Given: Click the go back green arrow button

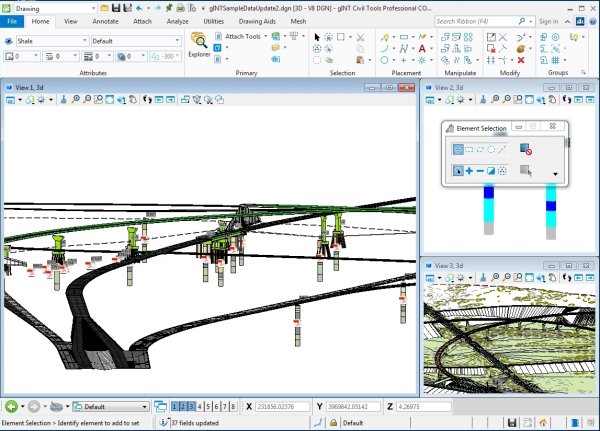Looking at the screenshot, I should 11,407.
